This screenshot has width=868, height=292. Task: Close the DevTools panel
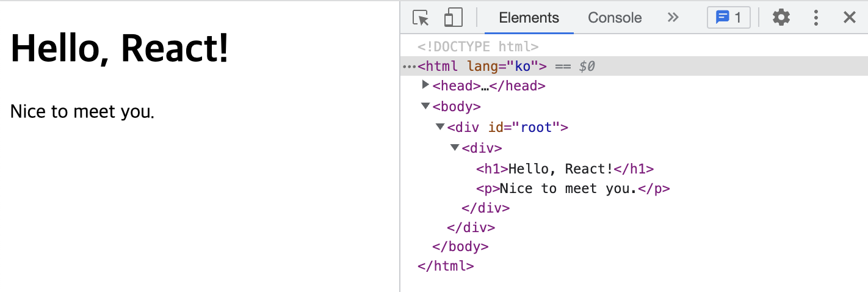(x=849, y=18)
